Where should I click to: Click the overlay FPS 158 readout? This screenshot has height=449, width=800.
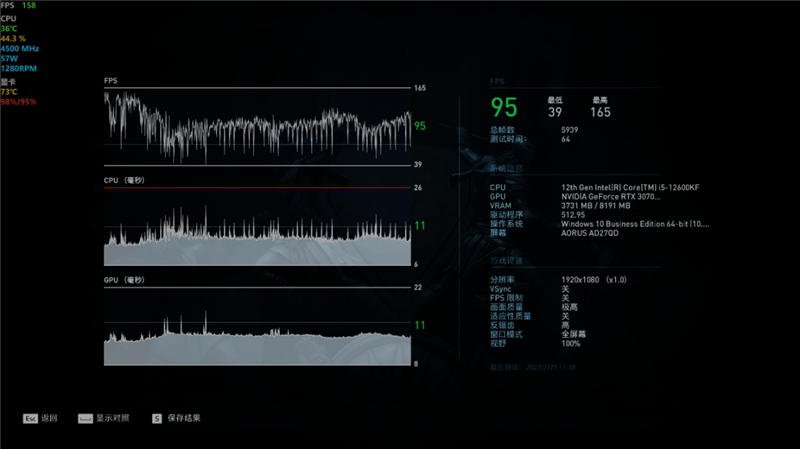click(x=18, y=5)
